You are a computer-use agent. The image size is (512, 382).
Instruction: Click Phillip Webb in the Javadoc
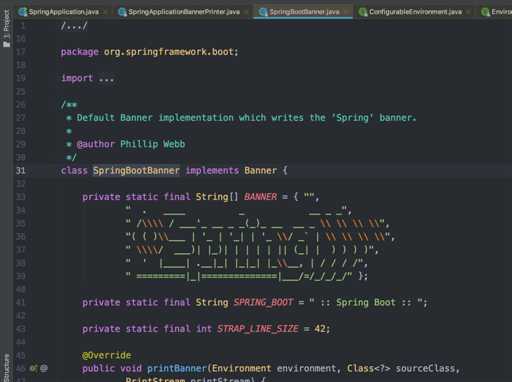pos(152,144)
